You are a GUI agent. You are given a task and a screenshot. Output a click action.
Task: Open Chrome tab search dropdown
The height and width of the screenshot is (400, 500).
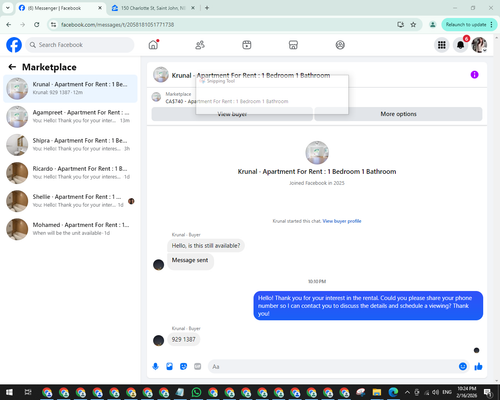[x=8, y=8]
